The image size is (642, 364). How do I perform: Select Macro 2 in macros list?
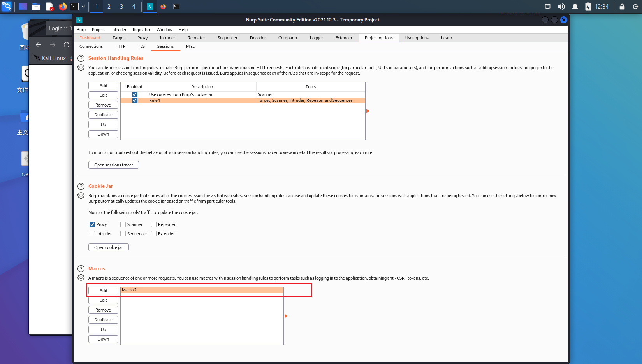click(202, 290)
